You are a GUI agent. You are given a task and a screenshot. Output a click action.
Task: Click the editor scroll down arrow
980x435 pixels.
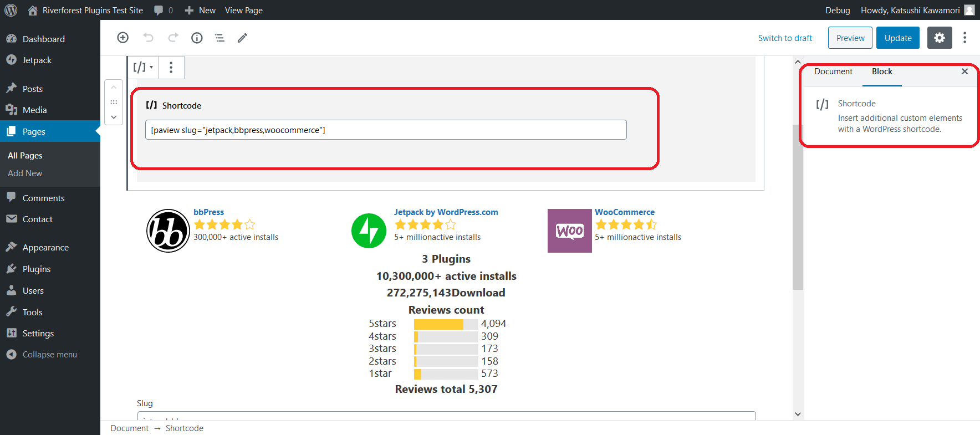click(798, 414)
